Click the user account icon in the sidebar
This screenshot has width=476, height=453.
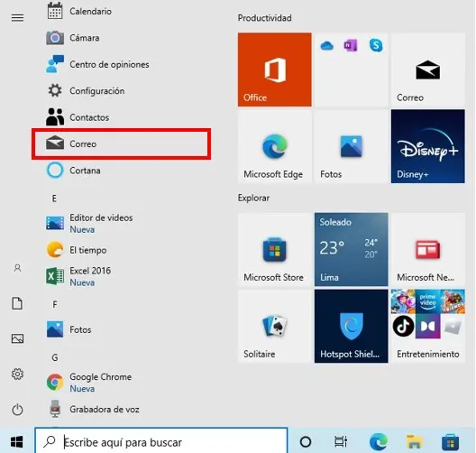coord(17,268)
